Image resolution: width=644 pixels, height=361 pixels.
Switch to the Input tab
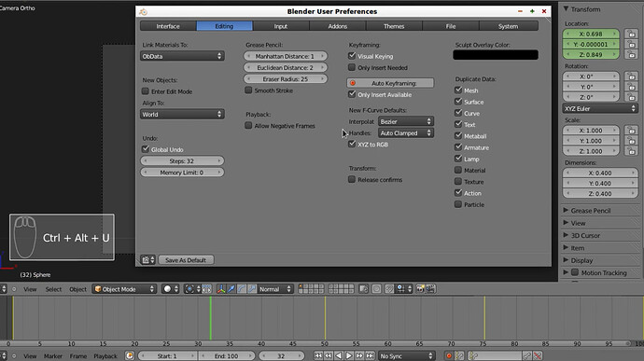coord(281,26)
